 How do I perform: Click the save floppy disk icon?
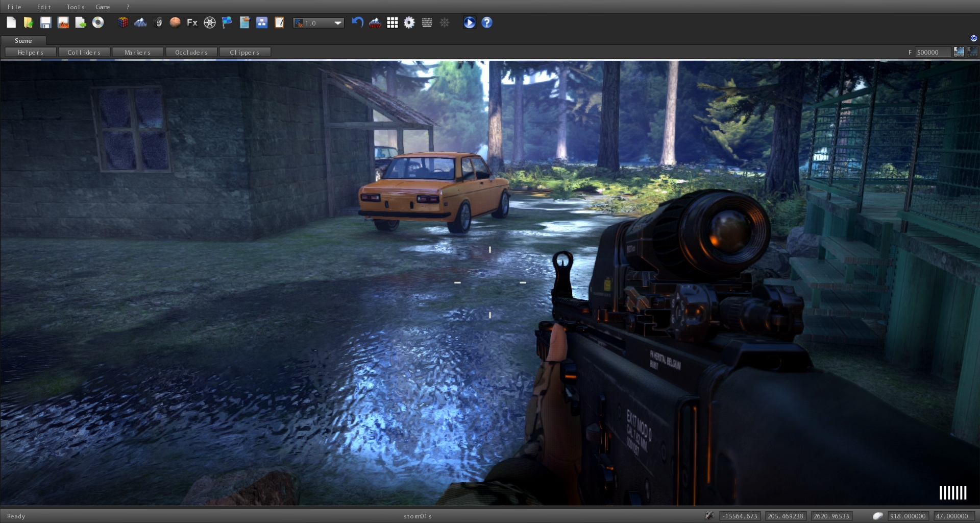[x=45, y=22]
